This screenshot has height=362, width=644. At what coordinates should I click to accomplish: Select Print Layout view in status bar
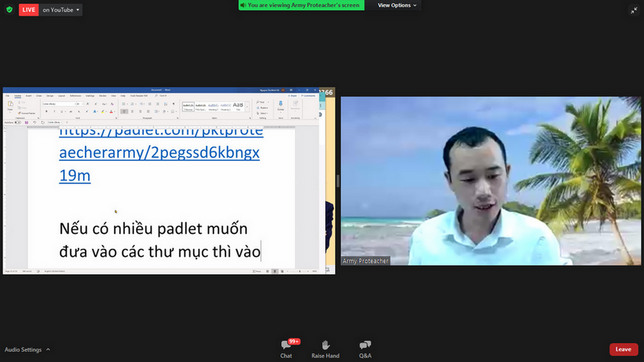[275, 271]
